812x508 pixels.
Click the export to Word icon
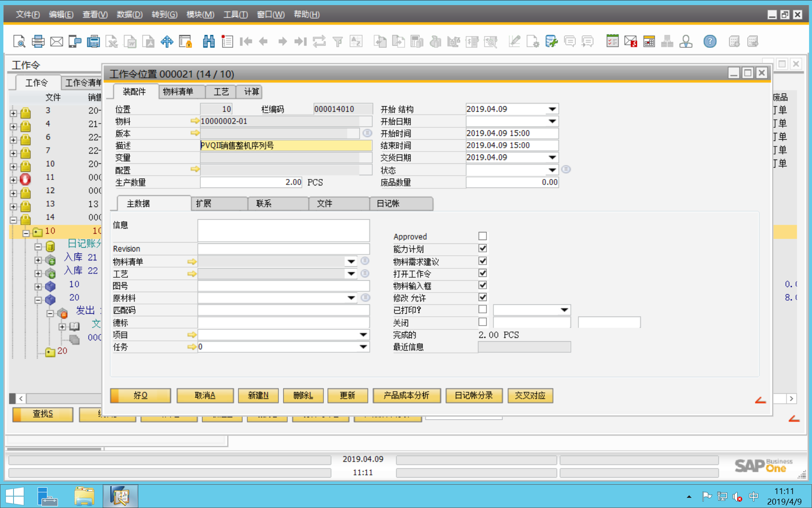click(x=130, y=41)
